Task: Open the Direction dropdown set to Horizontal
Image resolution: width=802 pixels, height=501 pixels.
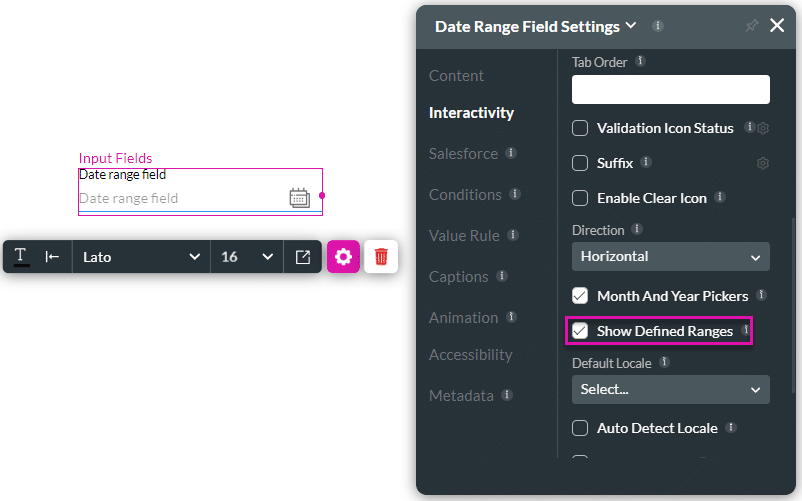Action: [670, 256]
